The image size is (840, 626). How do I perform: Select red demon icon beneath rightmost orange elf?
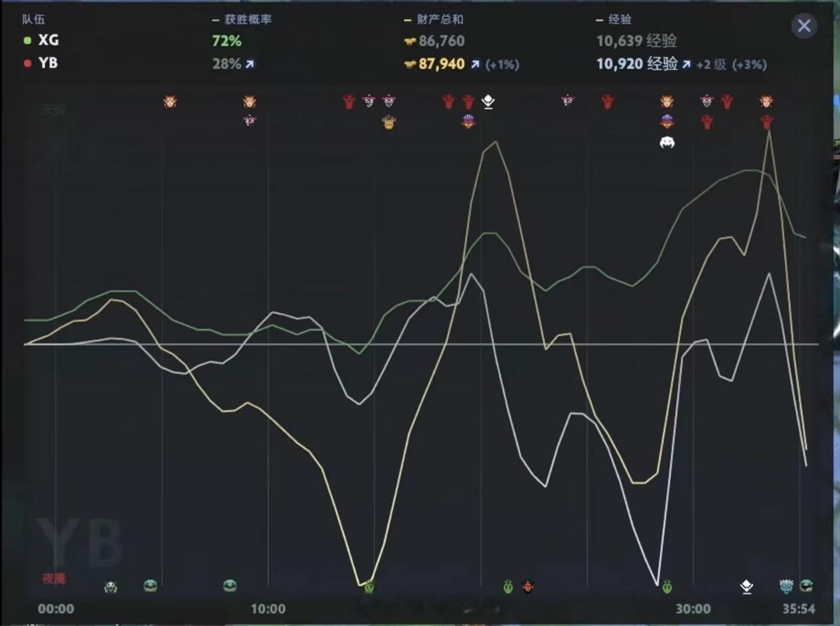click(766, 122)
